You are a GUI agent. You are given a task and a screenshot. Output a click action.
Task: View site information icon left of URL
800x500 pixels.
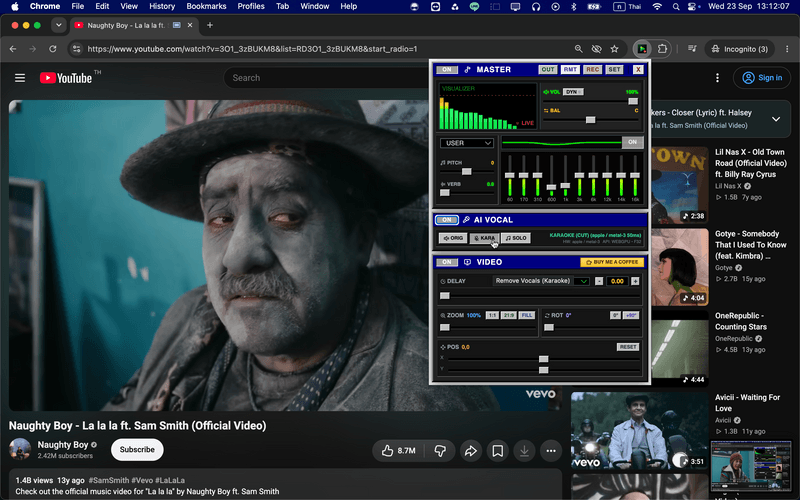click(77, 49)
